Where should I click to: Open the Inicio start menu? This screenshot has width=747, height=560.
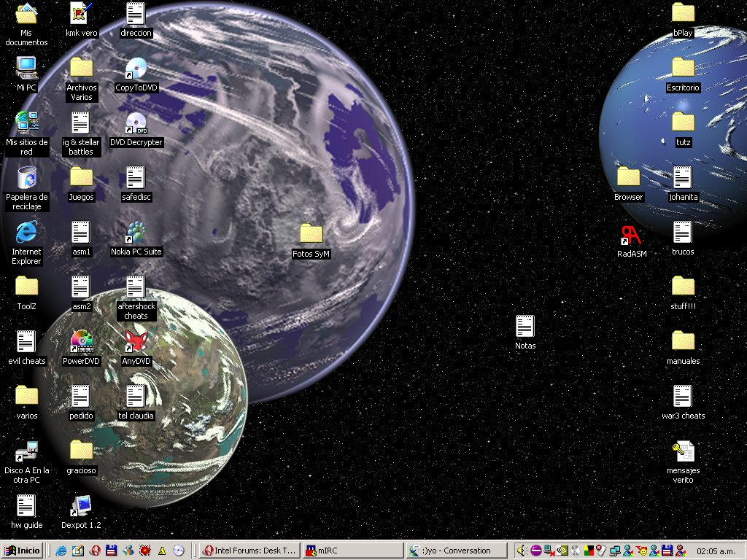[x=22, y=551]
